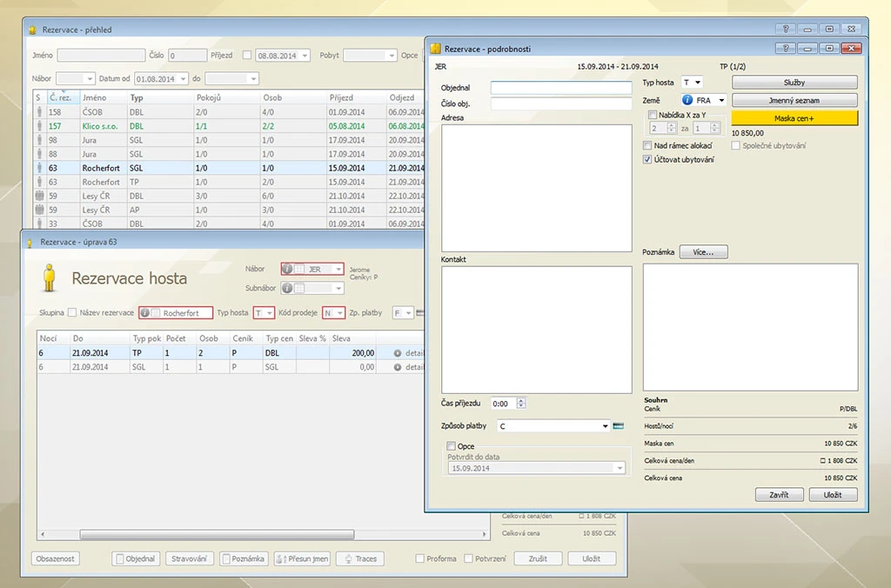Tick the Opce checkbox
The height and width of the screenshot is (588, 891).
[451, 446]
